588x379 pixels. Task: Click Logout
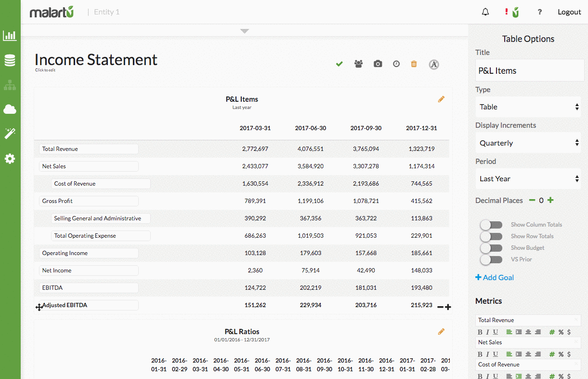569,12
